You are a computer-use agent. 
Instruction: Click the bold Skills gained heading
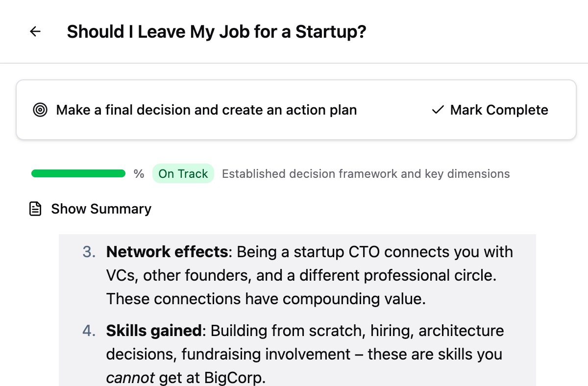154,331
